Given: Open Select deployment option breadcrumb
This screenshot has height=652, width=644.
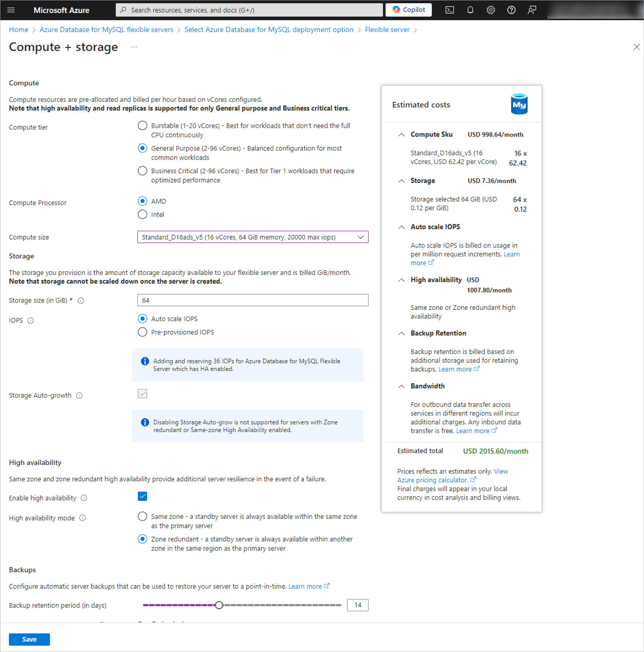Looking at the screenshot, I should pyautogui.click(x=269, y=30).
